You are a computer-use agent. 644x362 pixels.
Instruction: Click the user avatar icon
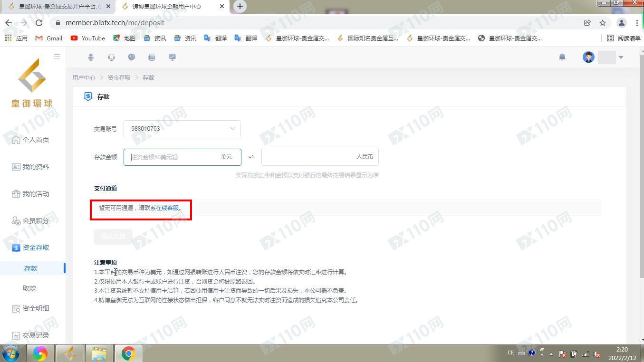coord(588,57)
